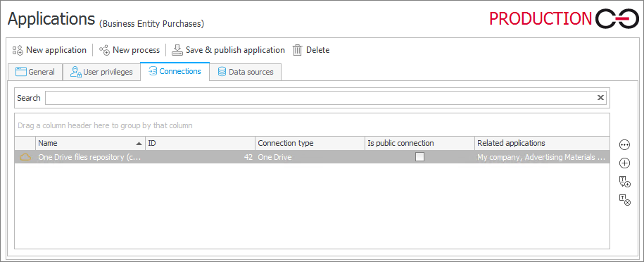
Task: Click the My company, Advertising Materials cell
Action: click(x=542, y=157)
